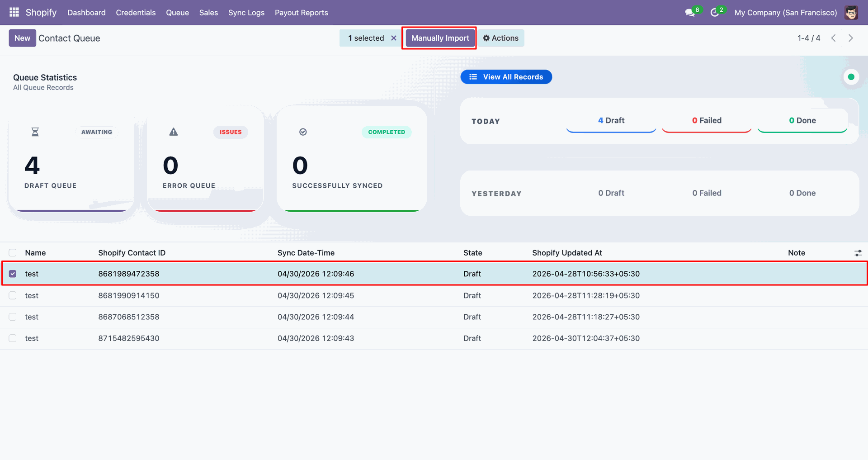Click sync time 04/30/2026 12:09:46
868x460 pixels.
tap(316, 274)
